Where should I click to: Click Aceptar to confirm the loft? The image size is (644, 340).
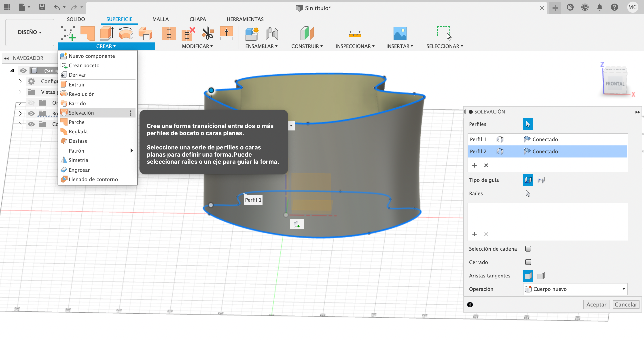click(596, 304)
